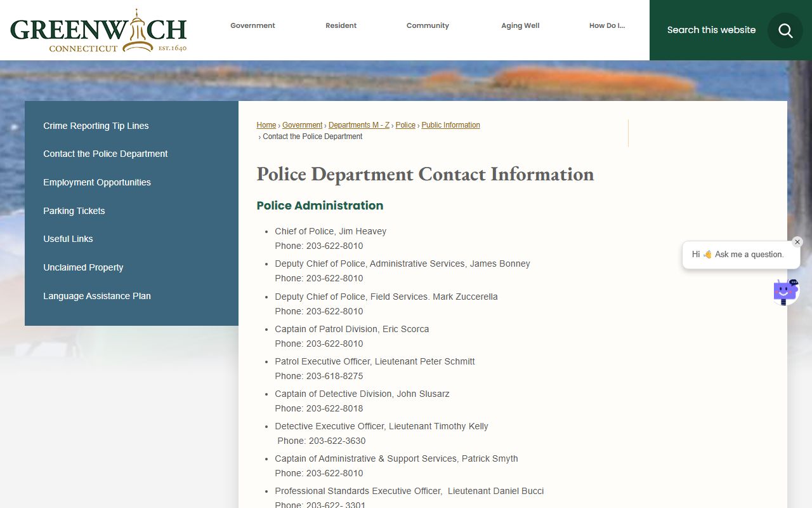Click phone number 203-622-3630
This screenshot has width=812, height=508.
[x=337, y=441]
